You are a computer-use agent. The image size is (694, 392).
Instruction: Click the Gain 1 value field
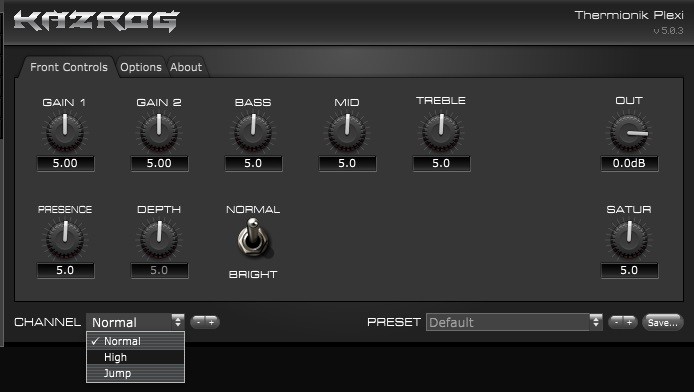coord(66,163)
